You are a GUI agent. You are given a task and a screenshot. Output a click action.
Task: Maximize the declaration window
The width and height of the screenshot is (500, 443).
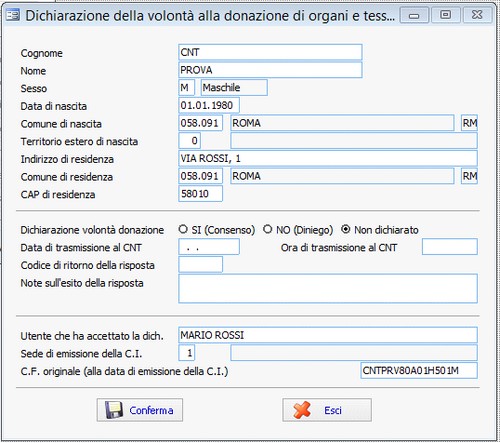446,15
